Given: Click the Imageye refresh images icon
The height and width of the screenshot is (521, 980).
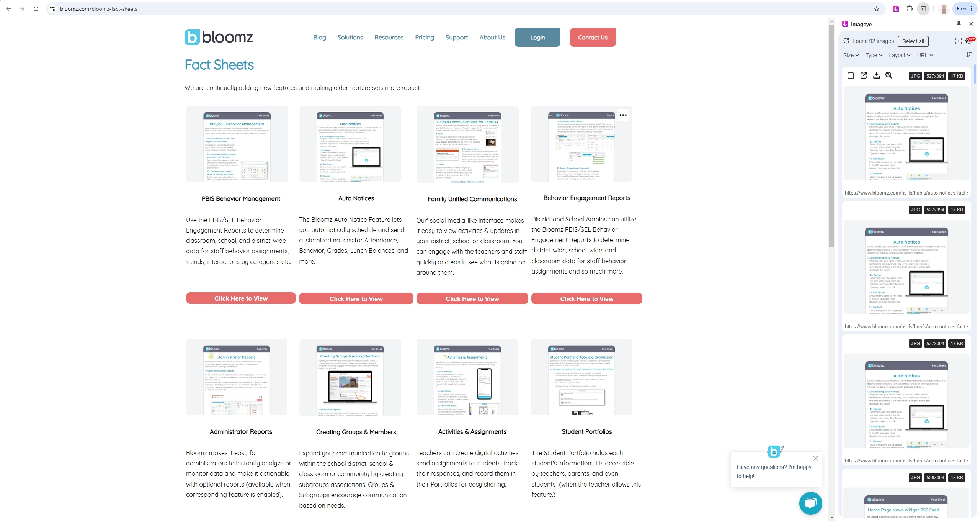Looking at the screenshot, I should (846, 41).
